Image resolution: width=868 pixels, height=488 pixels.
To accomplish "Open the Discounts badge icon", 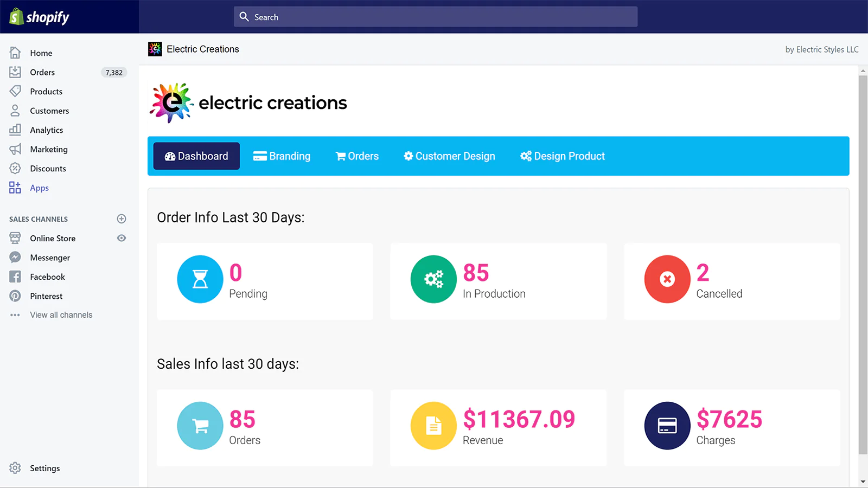I will coord(15,168).
